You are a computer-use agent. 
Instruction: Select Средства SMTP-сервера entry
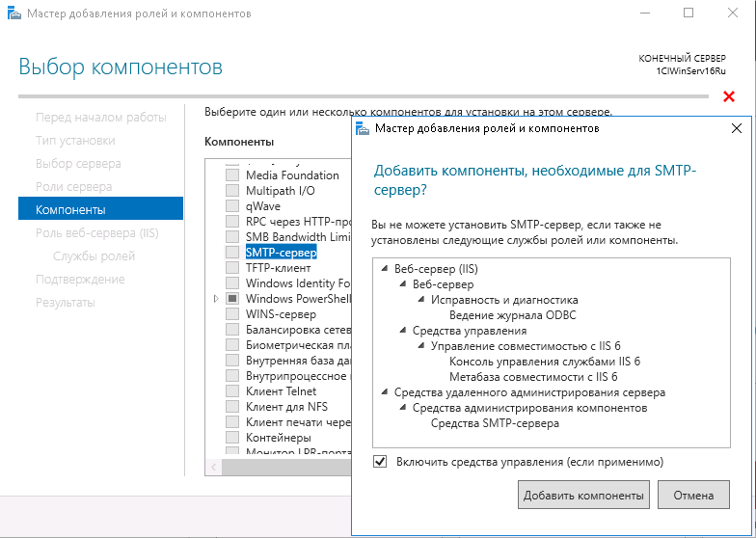coord(495,423)
